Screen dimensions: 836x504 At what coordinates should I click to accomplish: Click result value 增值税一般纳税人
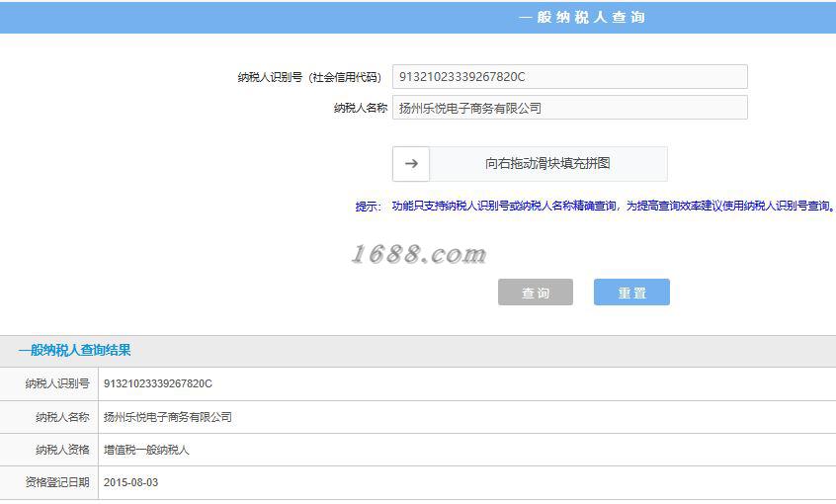pyautogui.click(x=146, y=450)
